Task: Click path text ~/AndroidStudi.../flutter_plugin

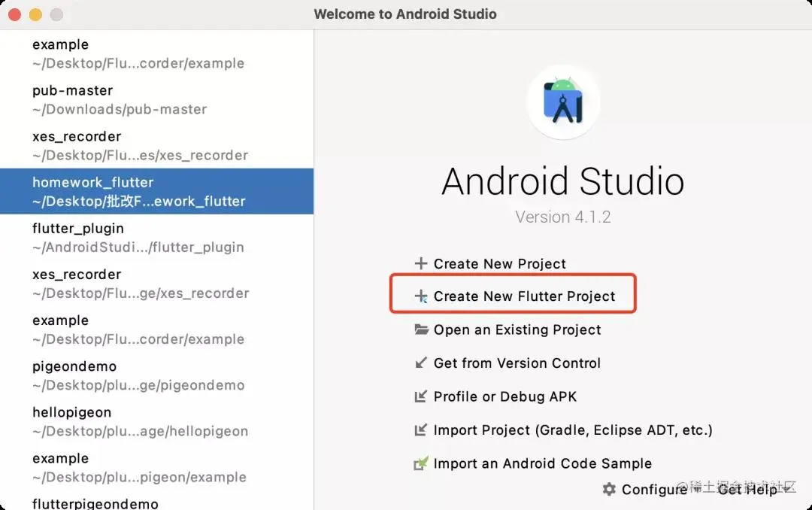Action: 138,247
